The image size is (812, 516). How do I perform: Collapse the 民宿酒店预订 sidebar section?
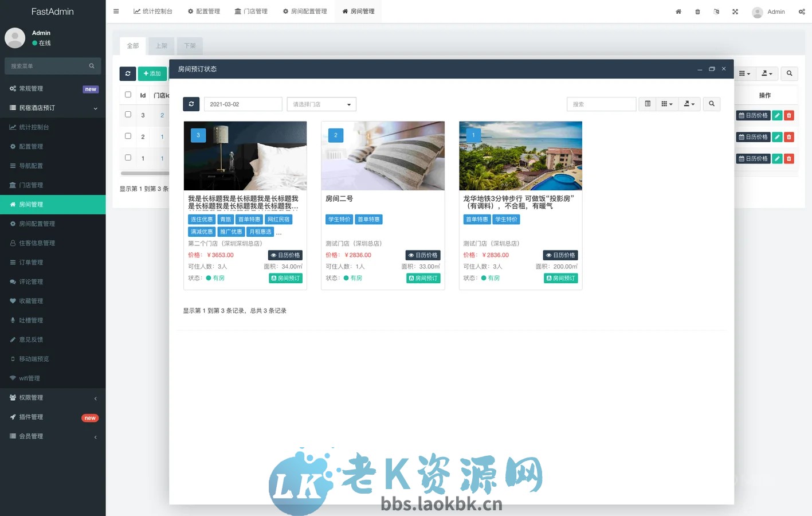point(53,108)
